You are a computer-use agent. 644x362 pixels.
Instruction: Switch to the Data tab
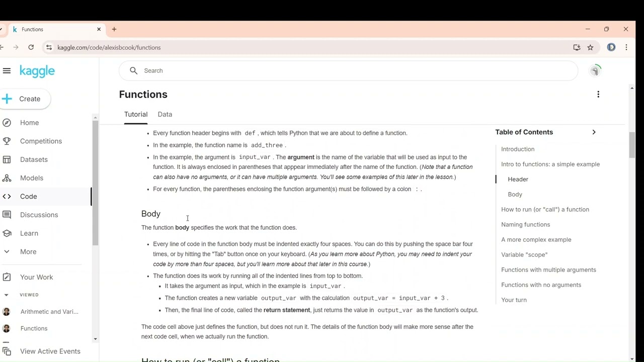click(165, 115)
